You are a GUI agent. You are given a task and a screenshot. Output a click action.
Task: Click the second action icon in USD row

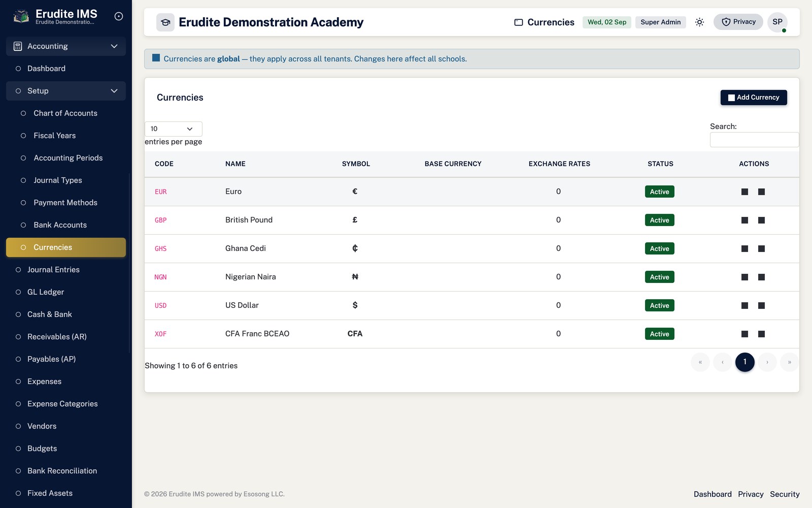pyautogui.click(x=761, y=305)
